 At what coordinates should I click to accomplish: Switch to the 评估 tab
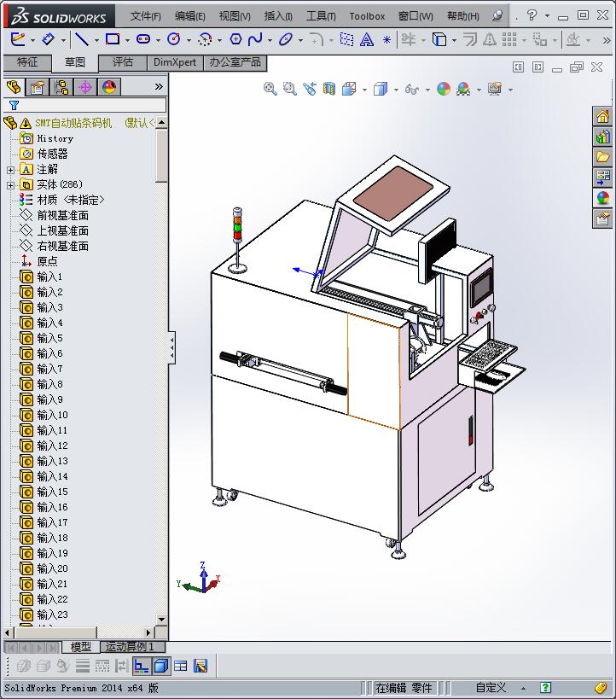(x=123, y=62)
